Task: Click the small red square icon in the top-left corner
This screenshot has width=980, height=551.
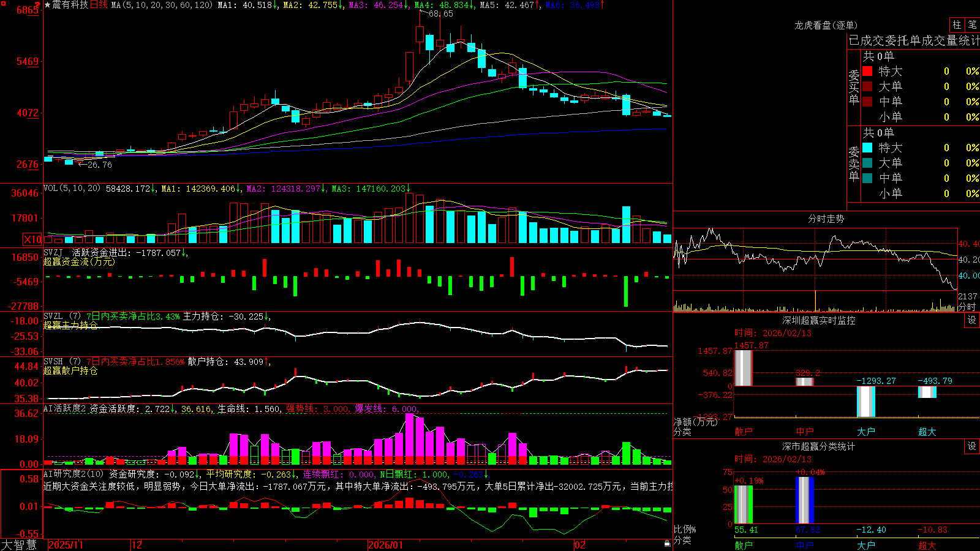Action: click(2, 2)
